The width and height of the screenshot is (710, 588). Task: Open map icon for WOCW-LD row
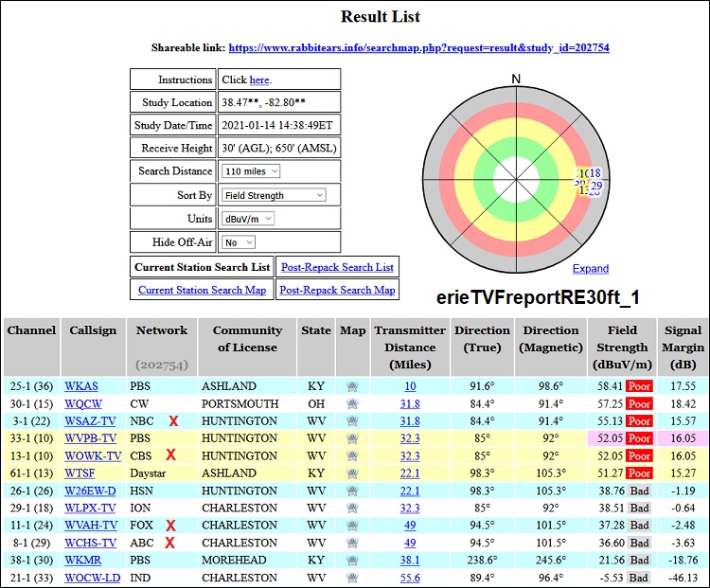[352, 578]
